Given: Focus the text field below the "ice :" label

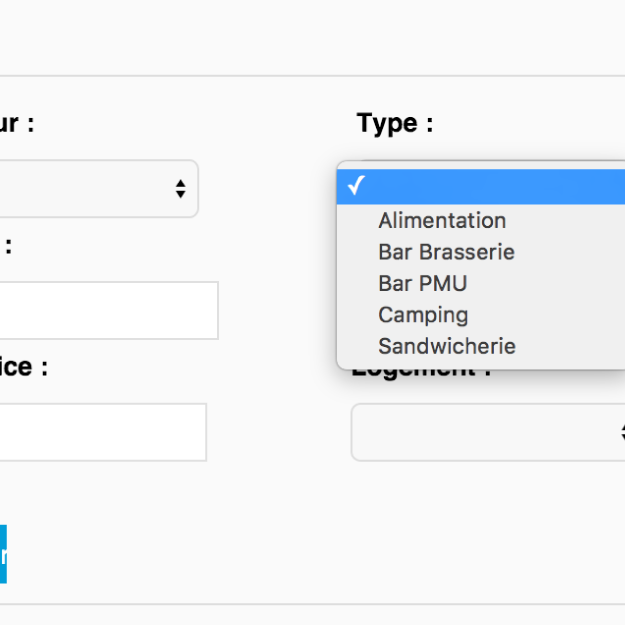Looking at the screenshot, I should coord(100,432).
